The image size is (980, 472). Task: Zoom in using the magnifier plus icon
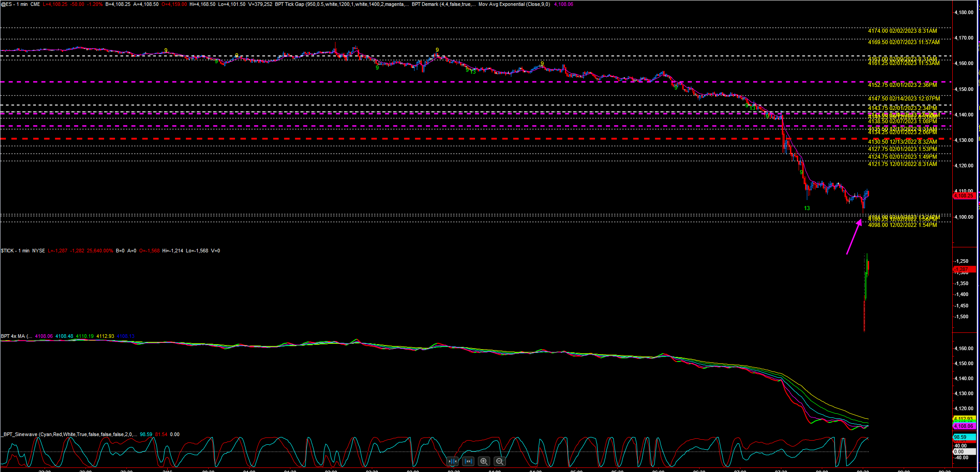click(x=484, y=461)
